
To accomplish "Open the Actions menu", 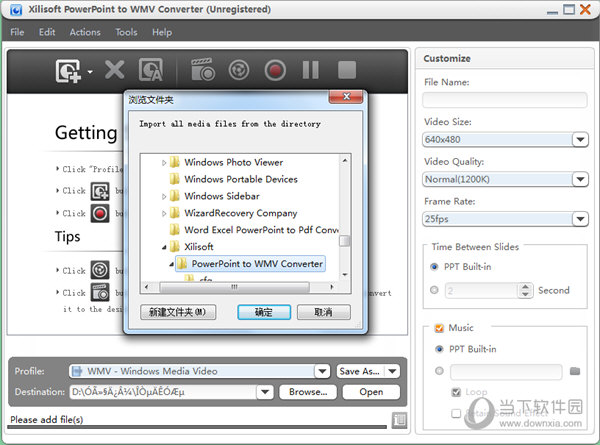I will point(85,32).
